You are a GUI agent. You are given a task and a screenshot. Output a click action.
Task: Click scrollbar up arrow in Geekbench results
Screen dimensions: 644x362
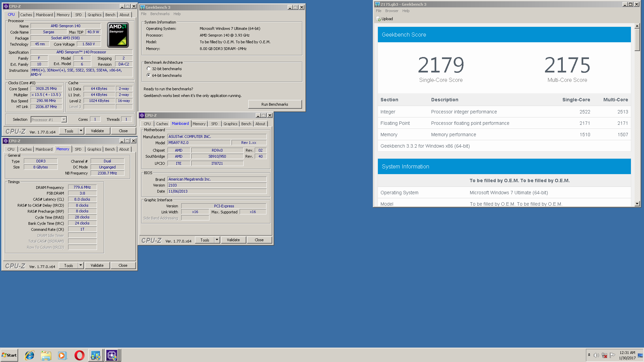[637, 26]
